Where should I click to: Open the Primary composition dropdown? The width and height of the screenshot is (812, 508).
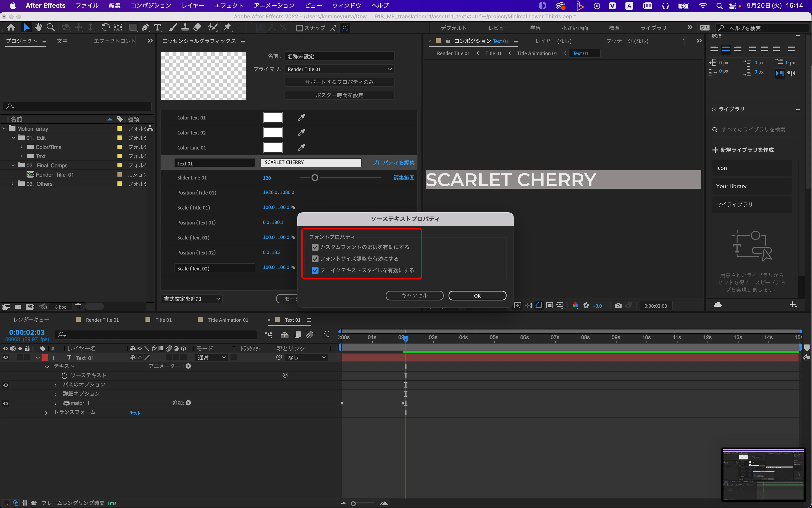339,69
